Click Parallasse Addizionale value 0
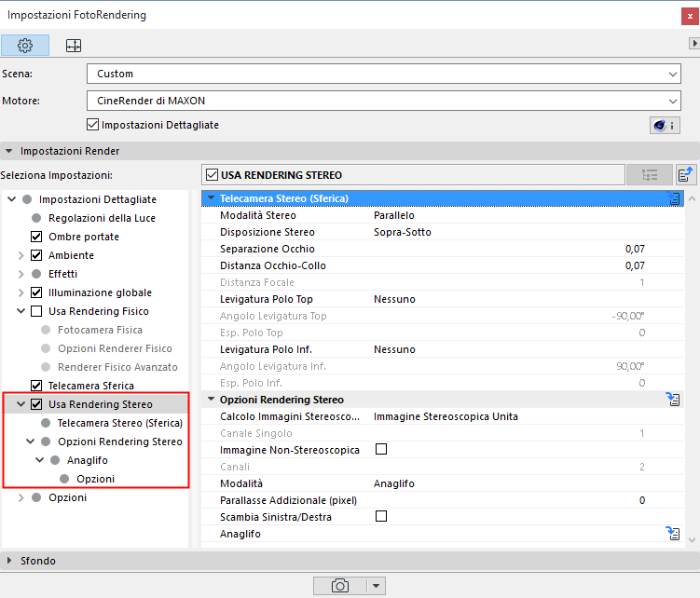The height and width of the screenshot is (598, 700). click(x=642, y=500)
